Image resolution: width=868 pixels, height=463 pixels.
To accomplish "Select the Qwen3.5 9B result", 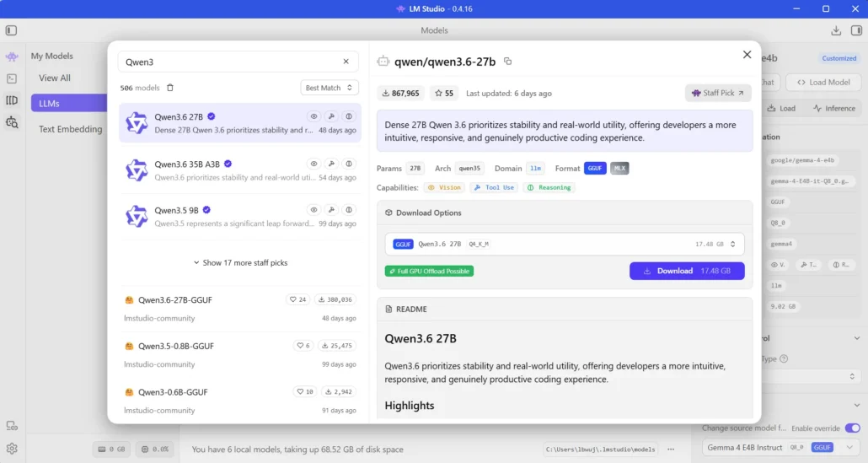I will pyautogui.click(x=239, y=217).
